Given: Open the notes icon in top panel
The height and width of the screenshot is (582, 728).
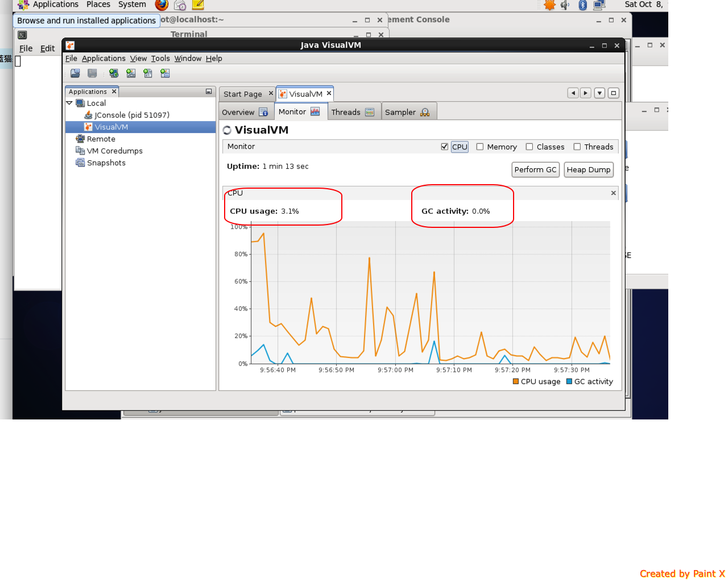Looking at the screenshot, I should (198, 5).
